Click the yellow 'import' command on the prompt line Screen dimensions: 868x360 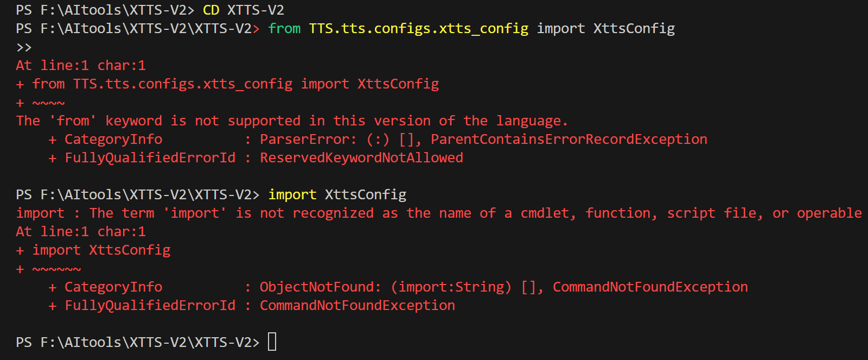[x=292, y=194]
